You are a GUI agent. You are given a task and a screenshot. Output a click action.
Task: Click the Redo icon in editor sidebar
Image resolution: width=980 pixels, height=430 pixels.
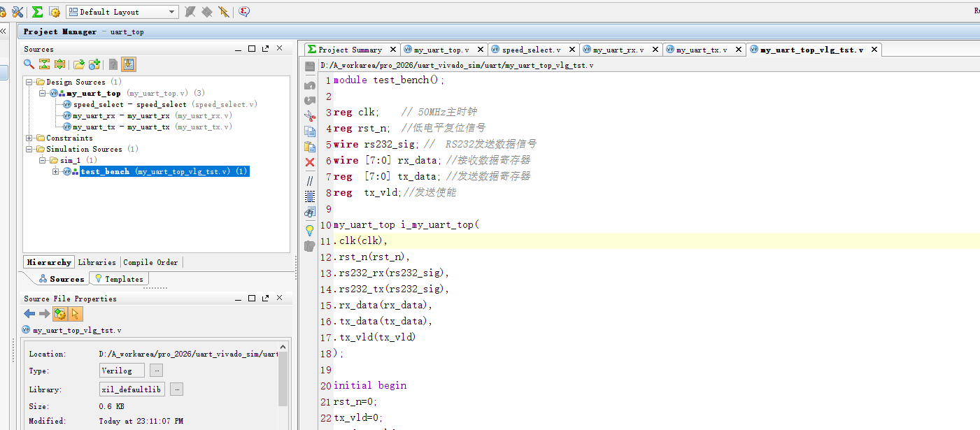pyautogui.click(x=310, y=101)
